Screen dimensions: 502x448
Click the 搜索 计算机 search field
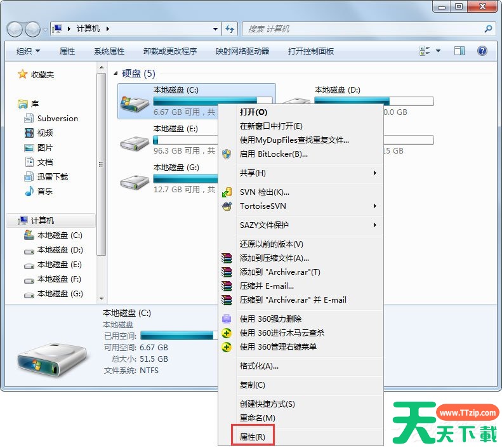362,29
